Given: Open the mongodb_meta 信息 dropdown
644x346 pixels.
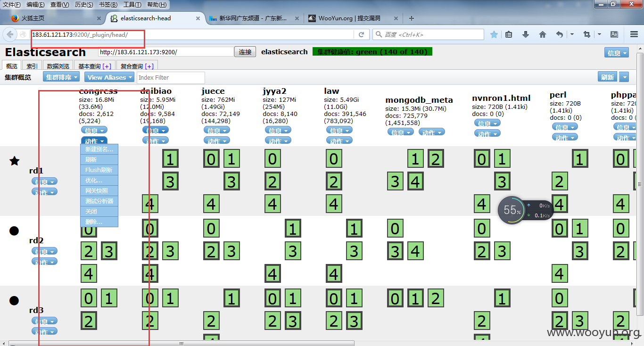Looking at the screenshot, I should point(401,132).
